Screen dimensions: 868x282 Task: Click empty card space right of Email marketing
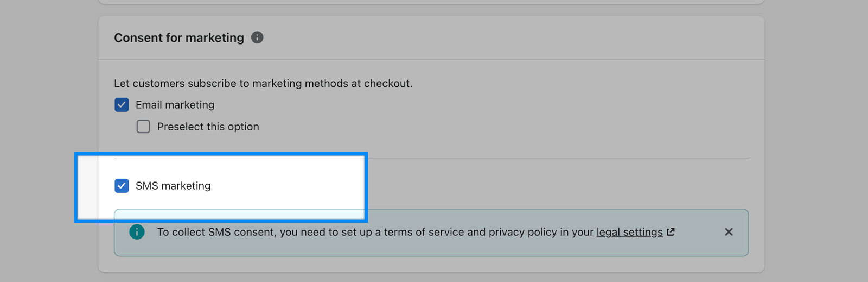click(x=488, y=105)
